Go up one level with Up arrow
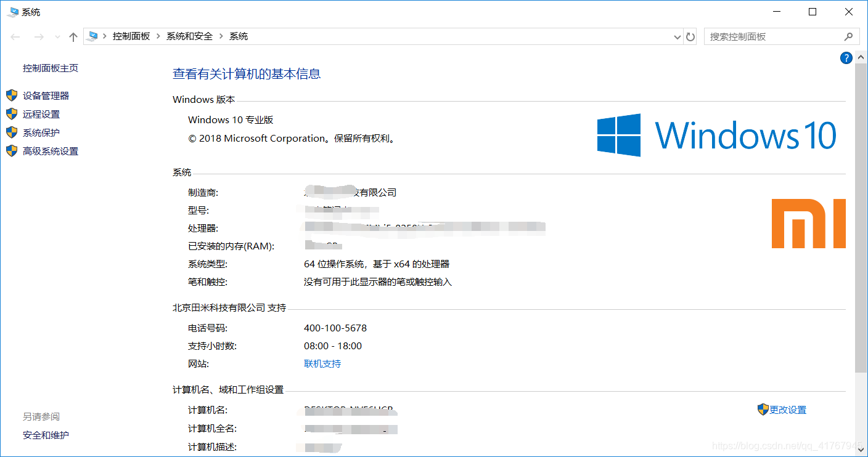This screenshot has height=457, width=868. pos(73,37)
